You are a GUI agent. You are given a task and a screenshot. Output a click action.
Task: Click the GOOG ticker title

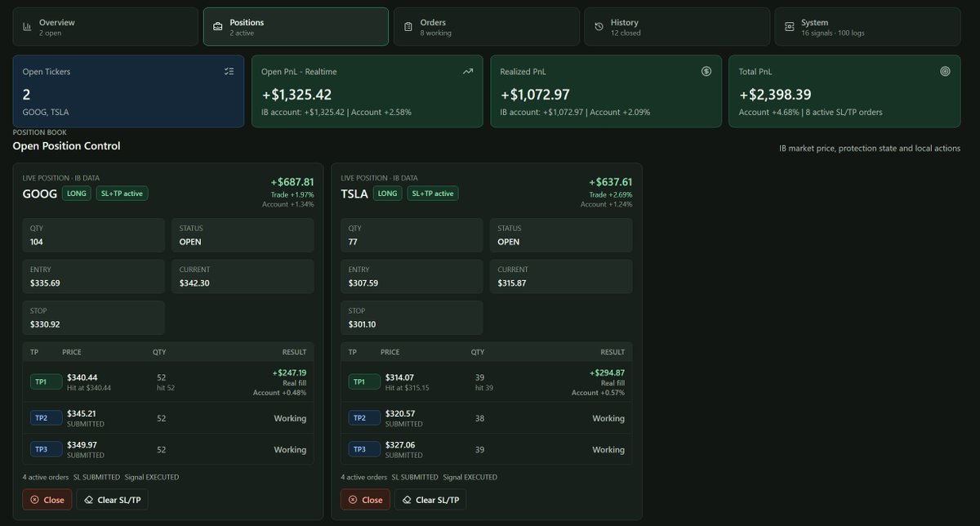[40, 194]
